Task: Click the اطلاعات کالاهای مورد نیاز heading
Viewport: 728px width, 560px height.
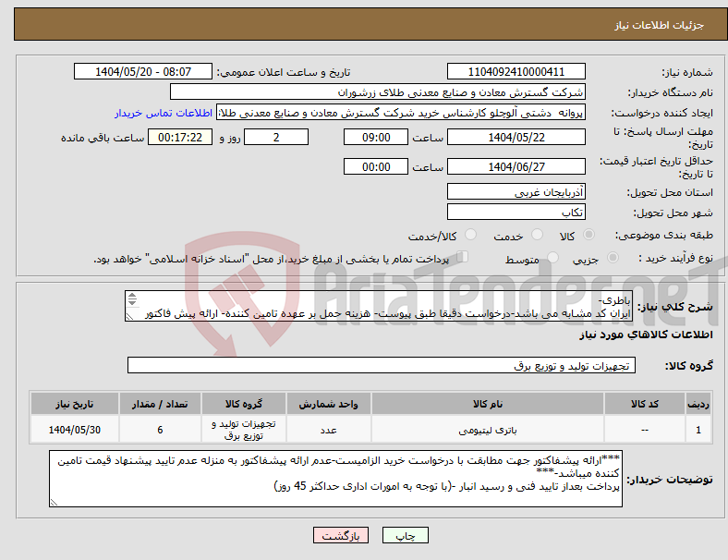Action: click(646, 335)
